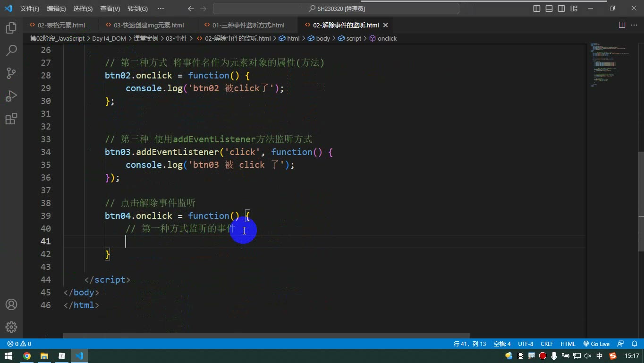
Task: Click the command center search box
Action: point(336,9)
